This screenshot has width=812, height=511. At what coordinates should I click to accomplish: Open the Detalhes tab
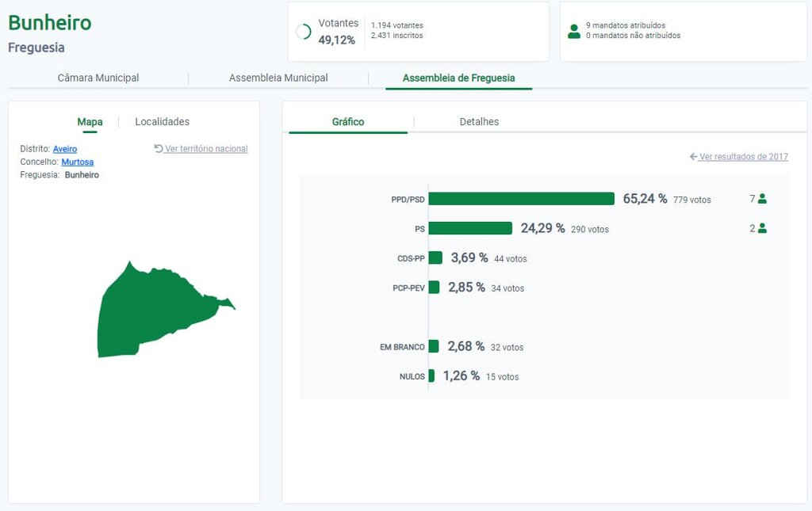click(x=479, y=122)
